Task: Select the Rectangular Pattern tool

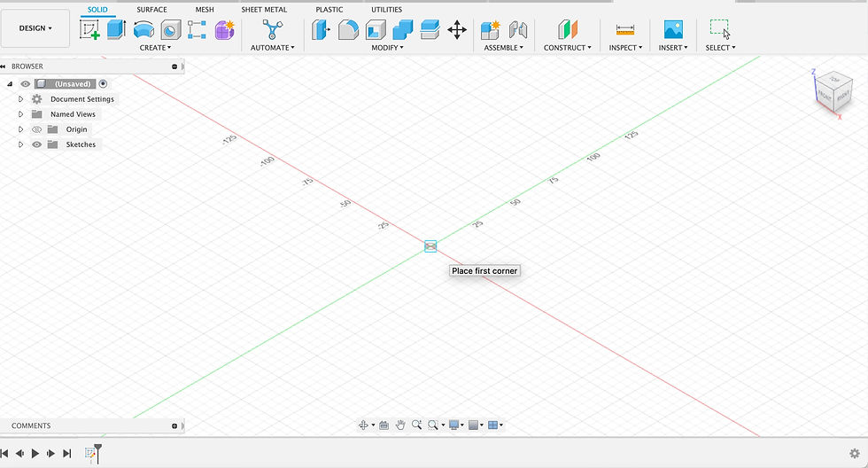Action: (197, 29)
